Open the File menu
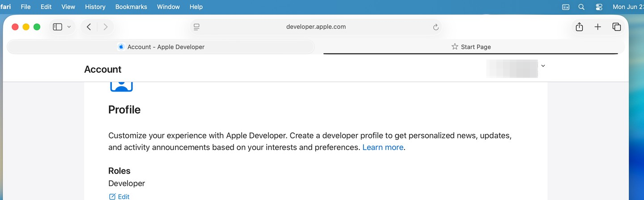 pos(26,7)
